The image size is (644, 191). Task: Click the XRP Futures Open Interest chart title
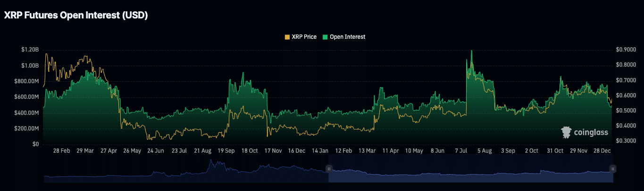click(x=76, y=16)
